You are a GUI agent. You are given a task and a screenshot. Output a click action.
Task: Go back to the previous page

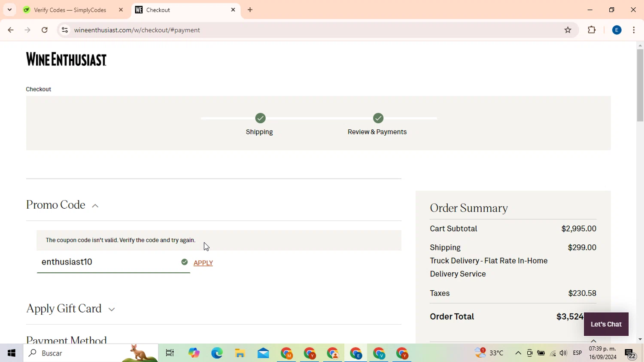[11, 30]
